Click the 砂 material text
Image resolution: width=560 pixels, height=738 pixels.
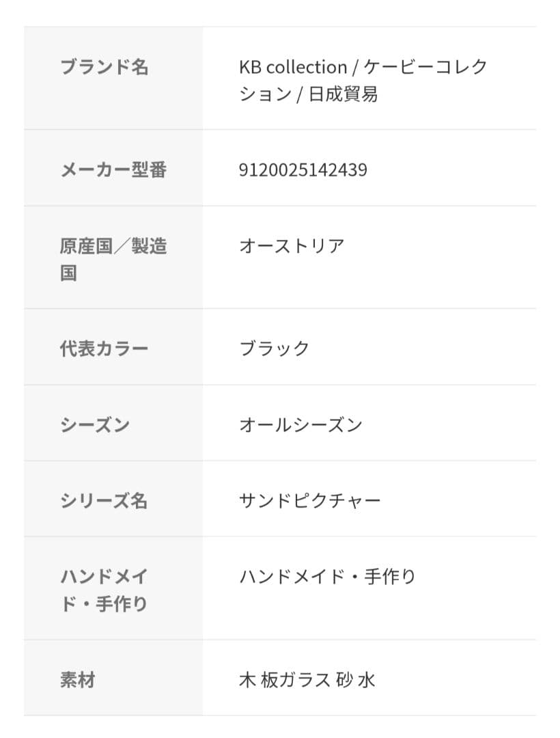click(x=345, y=680)
